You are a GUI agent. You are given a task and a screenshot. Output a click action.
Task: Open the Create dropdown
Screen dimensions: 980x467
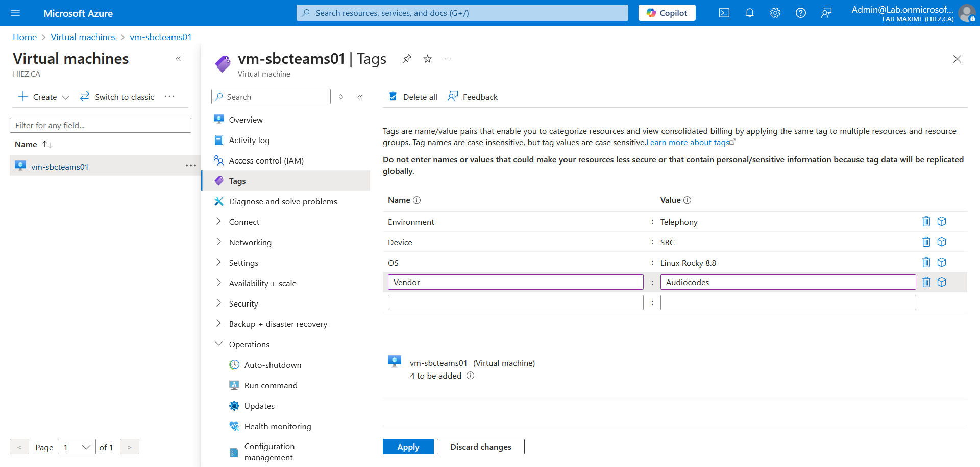pos(44,97)
